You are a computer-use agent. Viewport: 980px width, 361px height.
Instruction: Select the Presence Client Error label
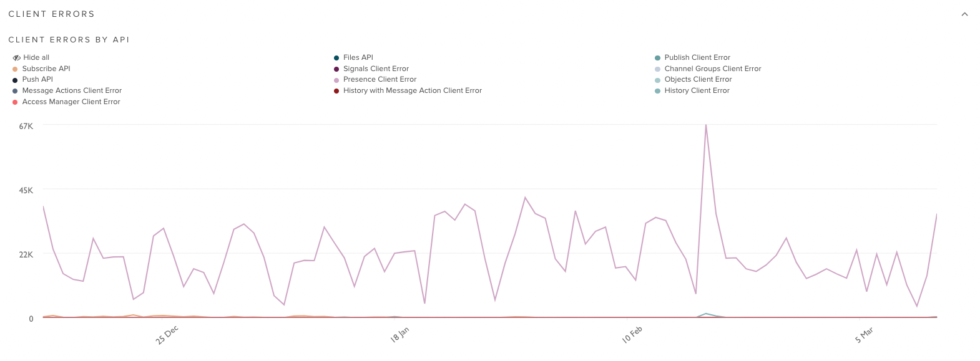[x=380, y=80]
